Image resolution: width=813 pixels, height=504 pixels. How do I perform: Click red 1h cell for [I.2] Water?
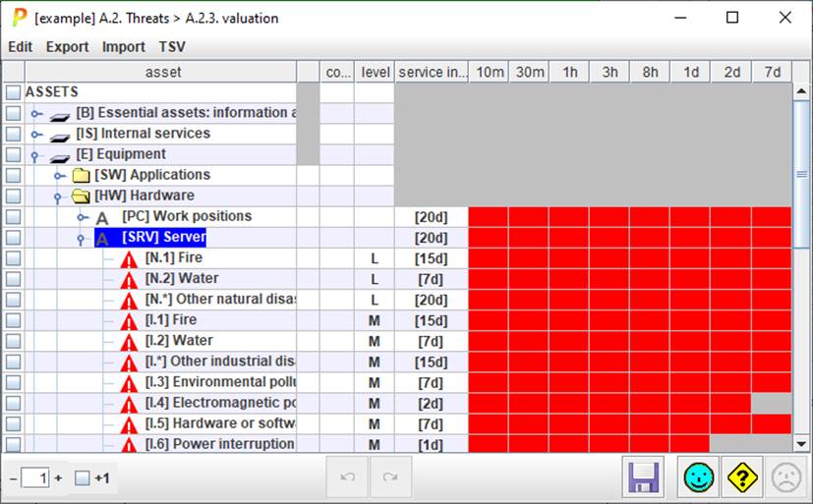tap(569, 341)
